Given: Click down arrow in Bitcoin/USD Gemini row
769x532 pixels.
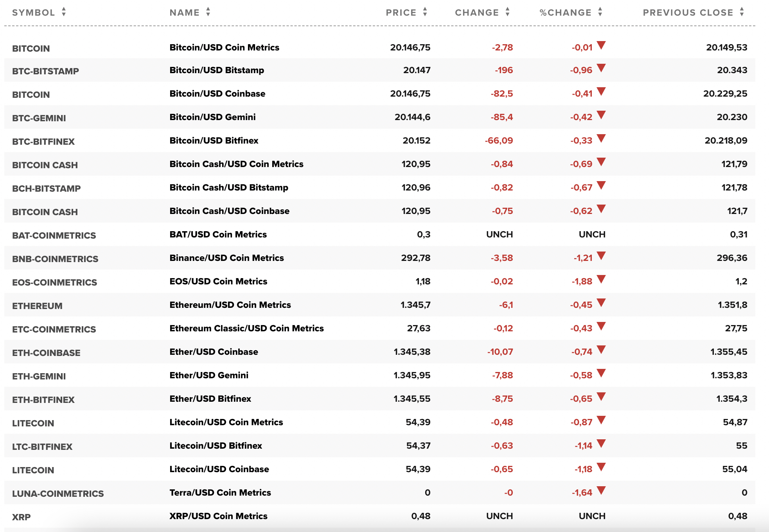Looking at the screenshot, I should coord(601,115).
